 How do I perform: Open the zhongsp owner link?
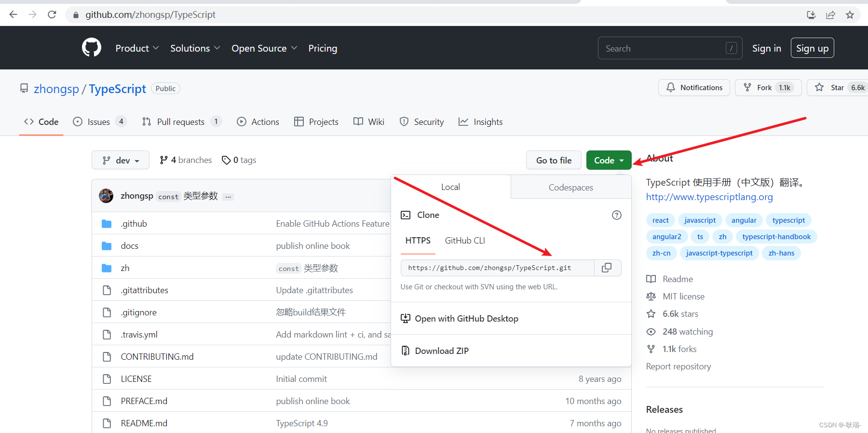[56, 89]
